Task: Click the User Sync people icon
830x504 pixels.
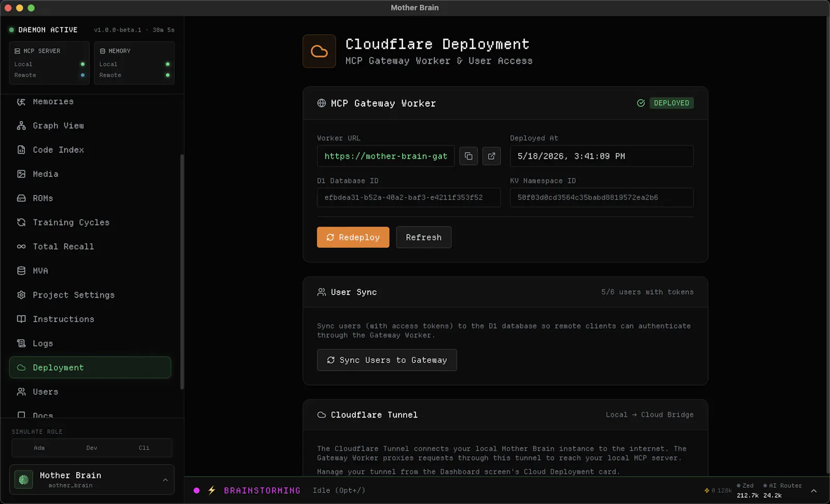Action: click(322, 292)
